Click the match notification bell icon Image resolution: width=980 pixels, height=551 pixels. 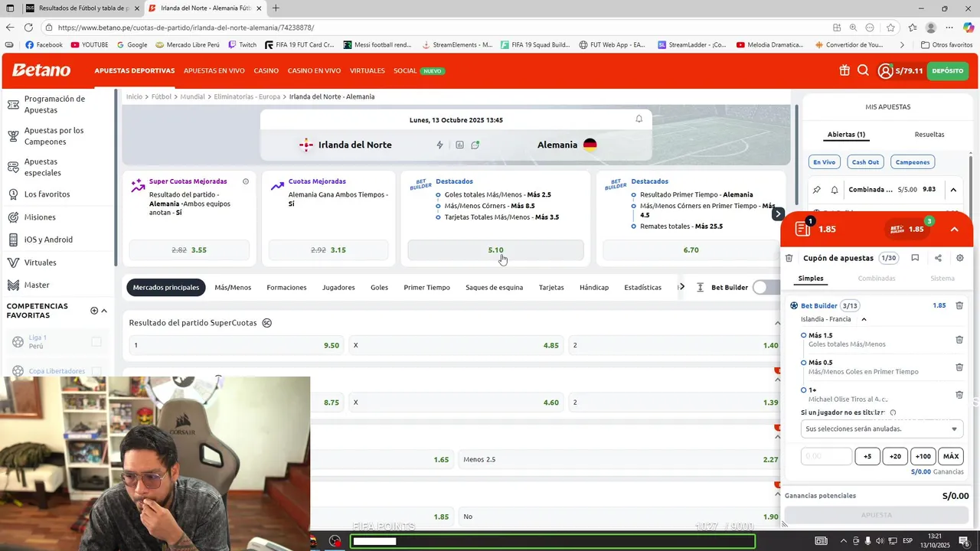coord(639,119)
